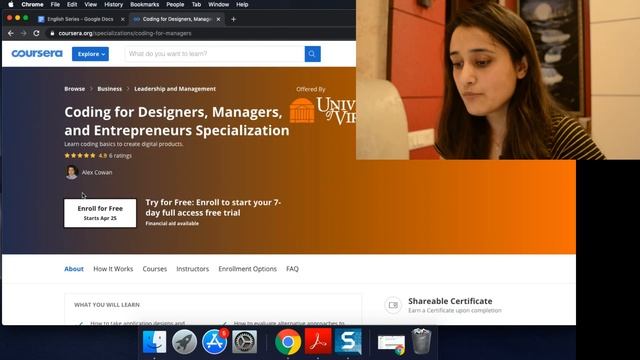Open the People menu
Viewport: 640px width, 360px height.
(x=175, y=4)
